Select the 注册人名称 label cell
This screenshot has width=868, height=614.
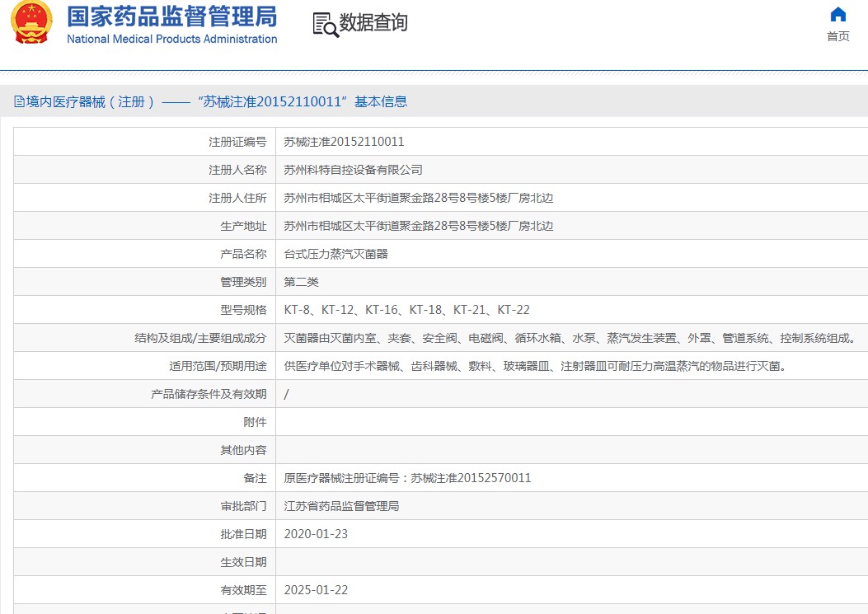(144, 170)
